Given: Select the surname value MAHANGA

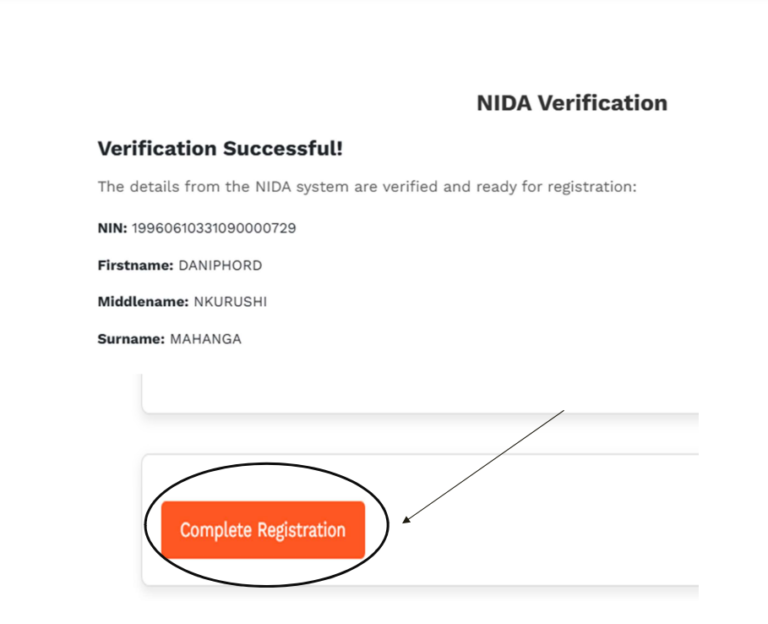Looking at the screenshot, I should click(x=205, y=339).
